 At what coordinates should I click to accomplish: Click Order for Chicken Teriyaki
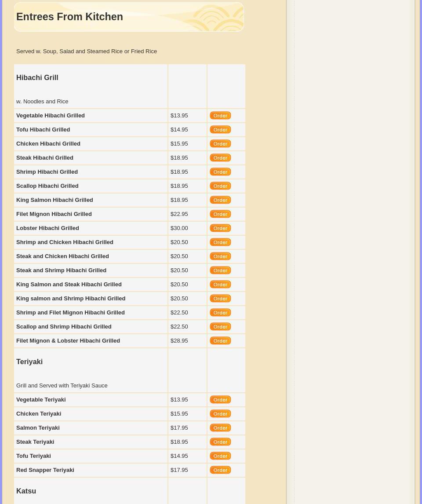220,414
